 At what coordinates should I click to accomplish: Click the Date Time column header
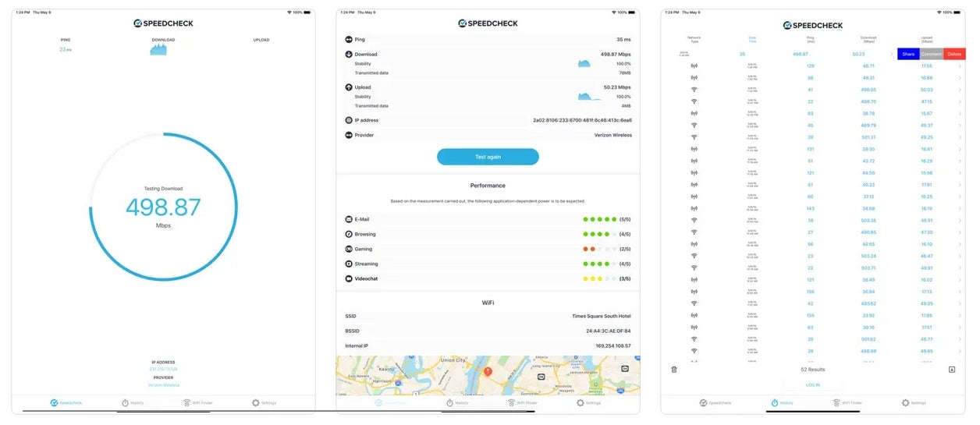752,38
